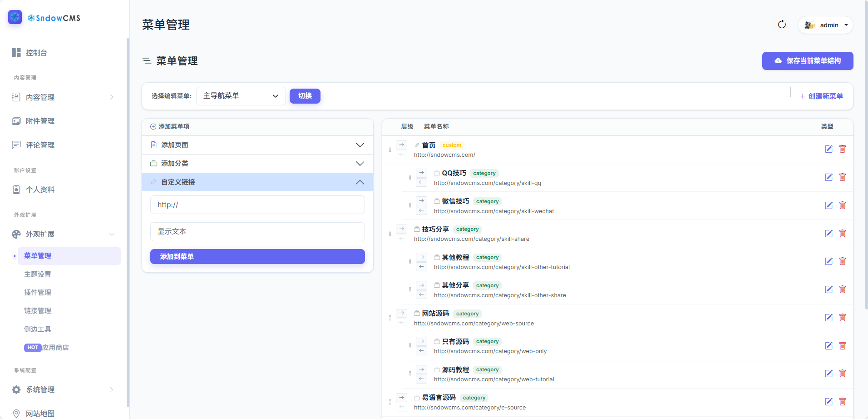This screenshot has width=868, height=419.
Task: Open 主题设置 in the sidebar
Action: [x=38, y=274]
